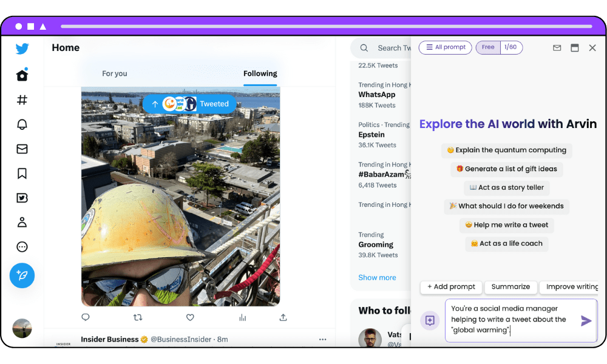607x364 pixels.
Task: Open the three-dot menu on Insider Business tweet
Action: (322, 339)
